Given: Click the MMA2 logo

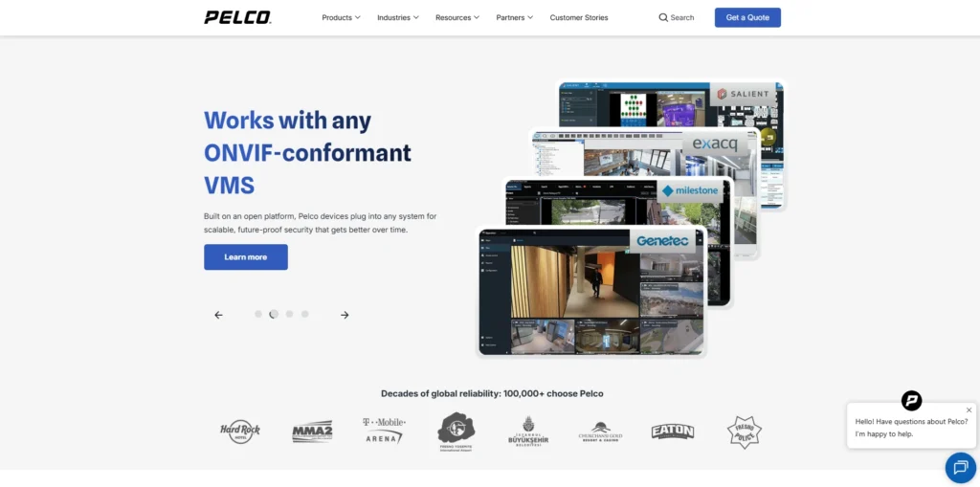Looking at the screenshot, I should coord(312,432).
